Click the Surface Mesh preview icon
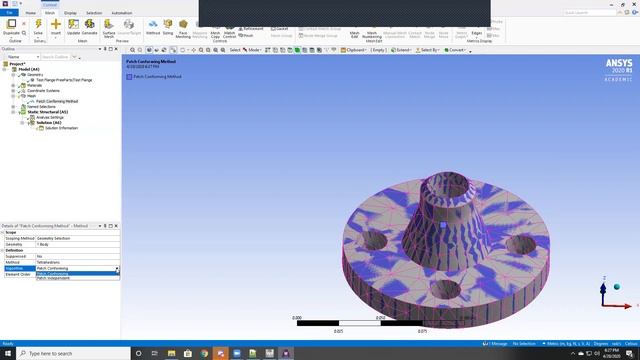This screenshot has width=640, height=360. [109, 24]
